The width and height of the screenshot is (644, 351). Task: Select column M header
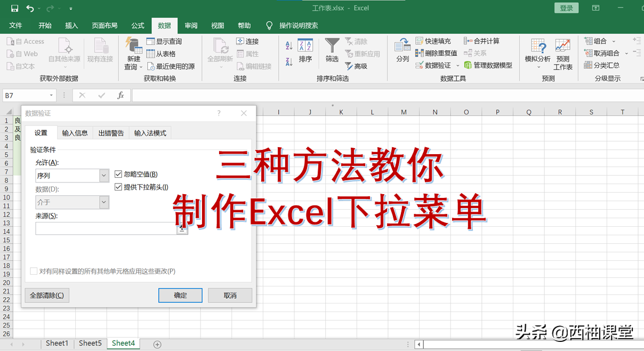404,112
